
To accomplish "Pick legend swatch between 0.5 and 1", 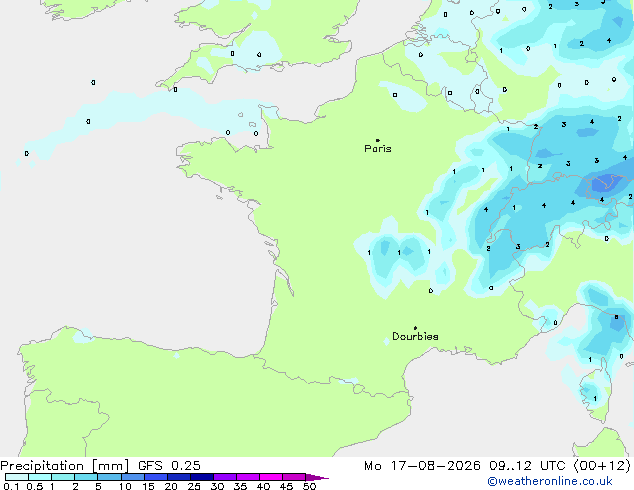I will pos(40,477).
